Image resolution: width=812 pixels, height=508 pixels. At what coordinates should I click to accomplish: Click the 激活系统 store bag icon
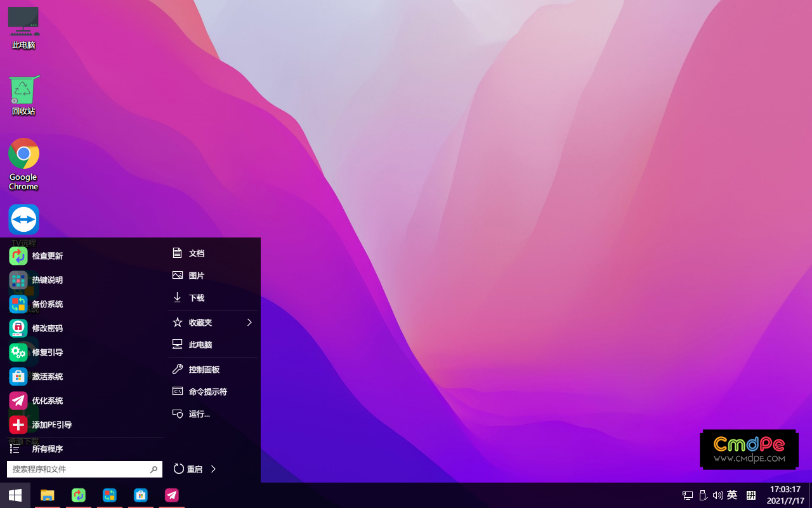click(x=18, y=377)
